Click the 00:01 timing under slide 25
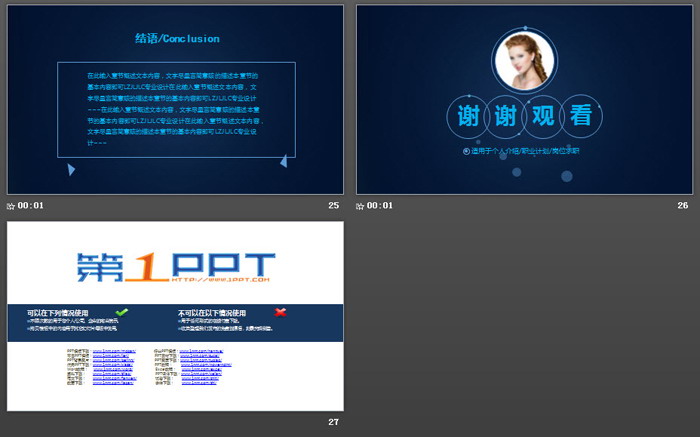Viewport: 700px width, 437px height. pyautogui.click(x=31, y=205)
